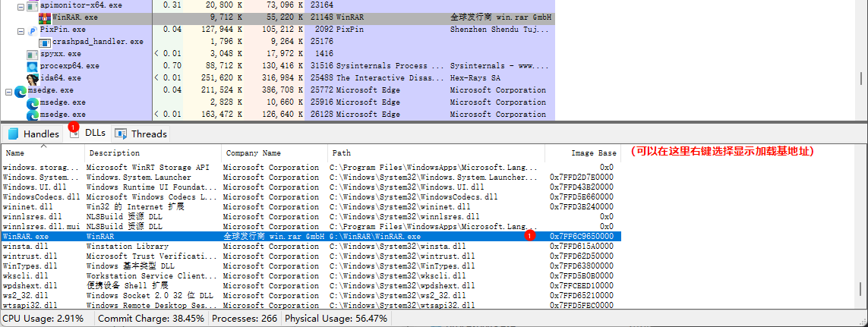Select the wtsapi32.dll row
The height and width of the screenshot is (327, 868).
pos(311,306)
